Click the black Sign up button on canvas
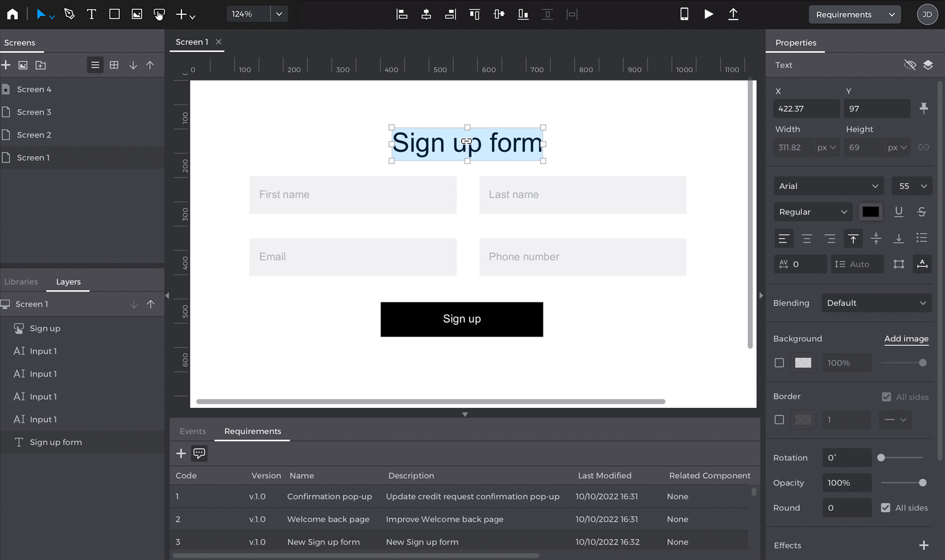The width and height of the screenshot is (945, 560). click(x=462, y=319)
